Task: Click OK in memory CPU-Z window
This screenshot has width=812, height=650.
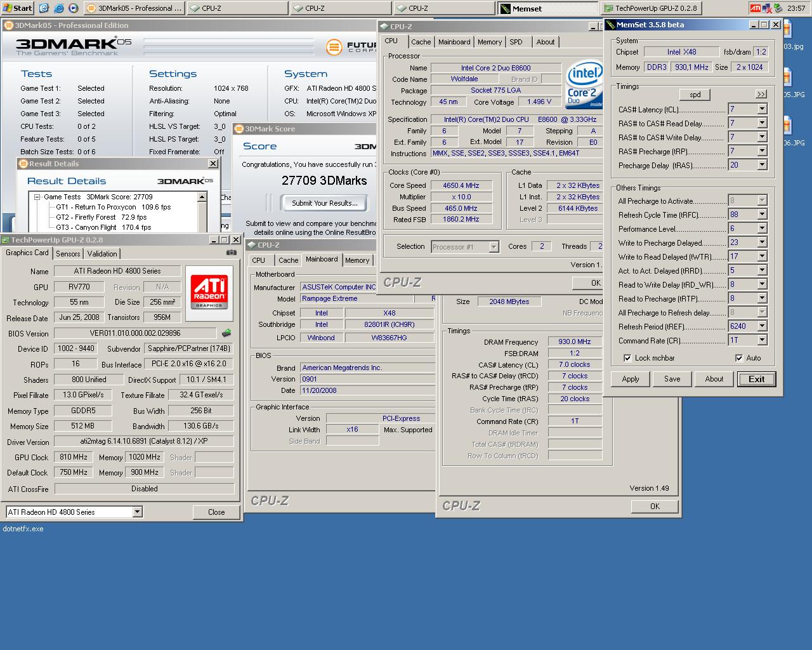Action: 655,507
